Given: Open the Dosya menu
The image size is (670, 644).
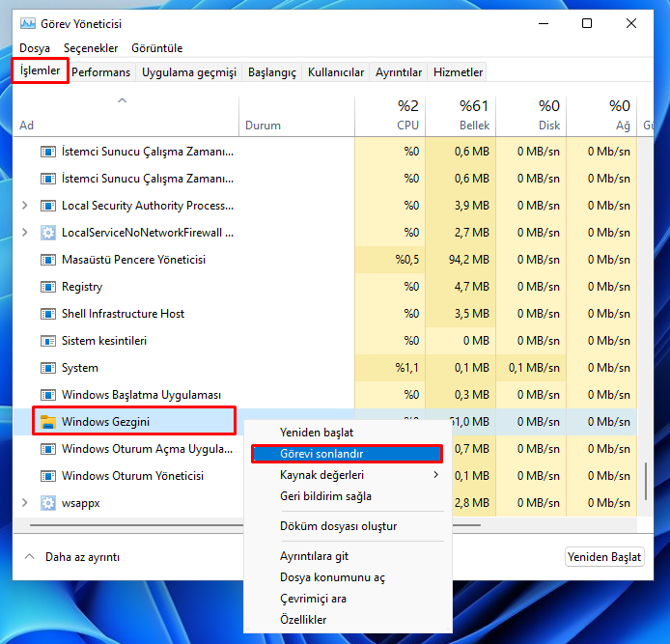Looking at the screenshot, I should 35,48.
